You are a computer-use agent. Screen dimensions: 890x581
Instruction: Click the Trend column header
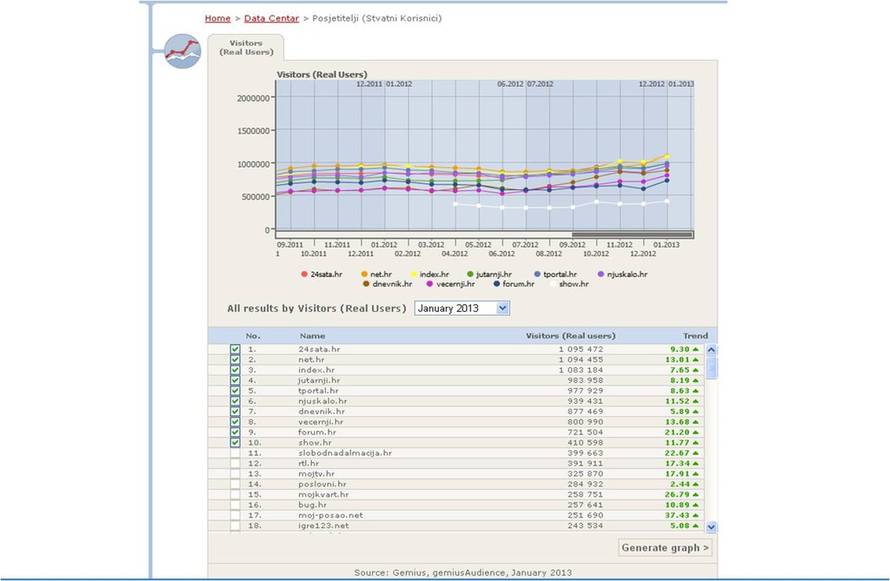click(695, 336)
